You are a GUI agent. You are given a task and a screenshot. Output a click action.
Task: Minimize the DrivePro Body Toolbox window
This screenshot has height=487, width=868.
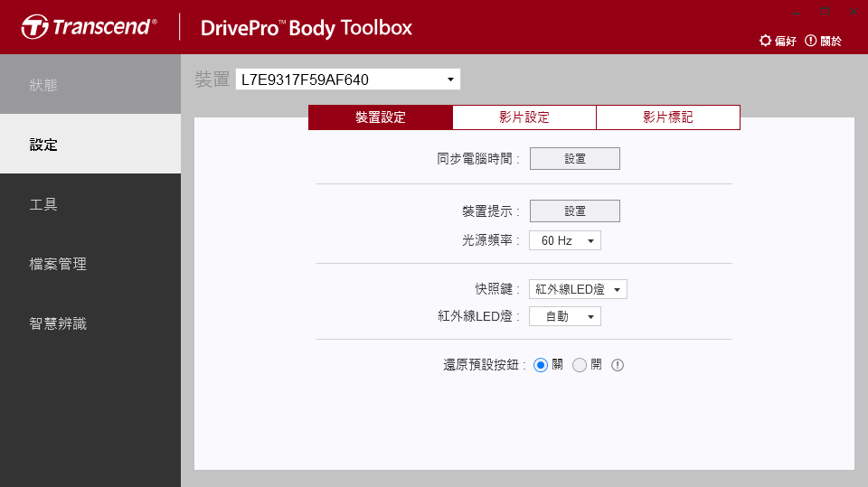(x=796, y=12)
